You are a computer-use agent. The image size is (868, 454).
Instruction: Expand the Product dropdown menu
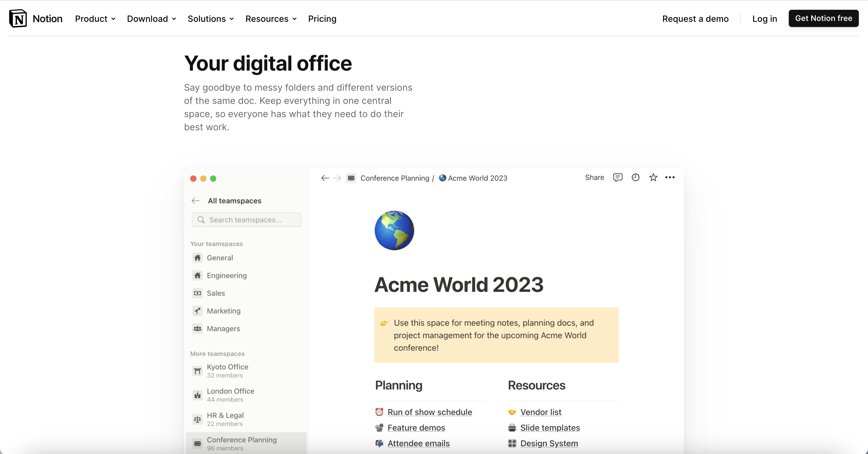[x=95, y=19]
